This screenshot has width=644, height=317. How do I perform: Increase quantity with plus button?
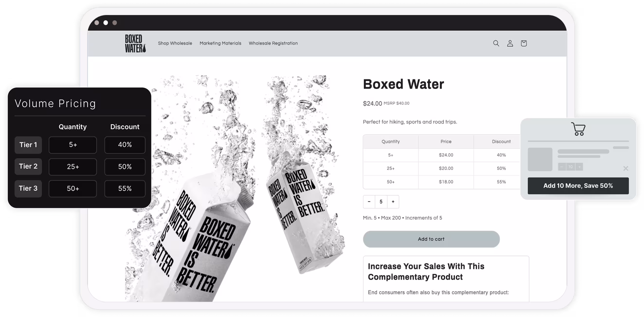pos(393,202)
